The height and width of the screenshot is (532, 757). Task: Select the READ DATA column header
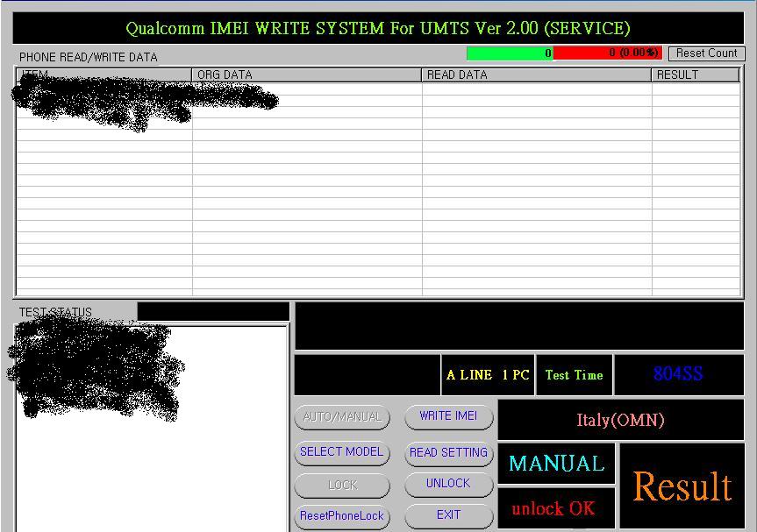click(x=537, y=75)
